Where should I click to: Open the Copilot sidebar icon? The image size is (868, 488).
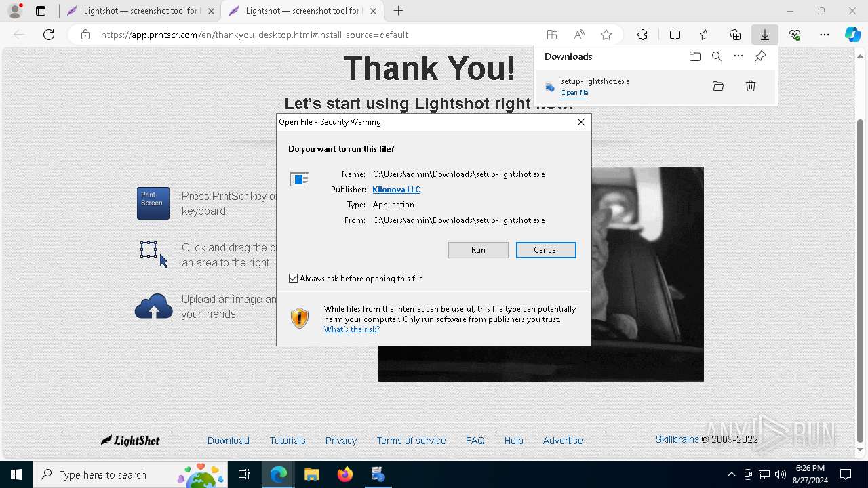(853, 35)
